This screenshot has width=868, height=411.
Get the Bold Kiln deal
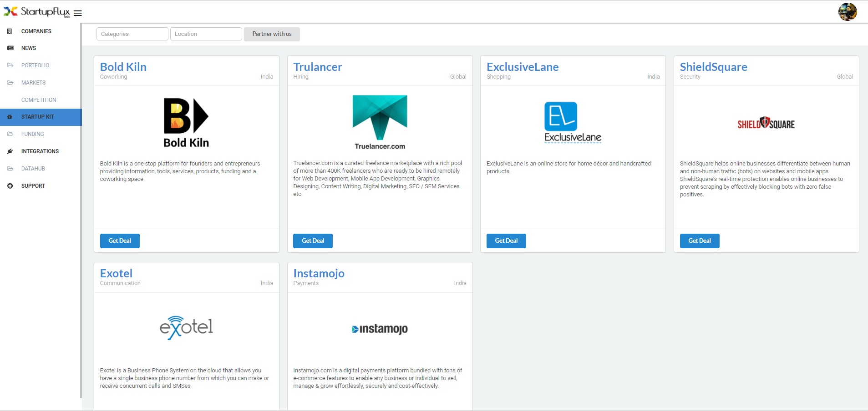[120, 241]
